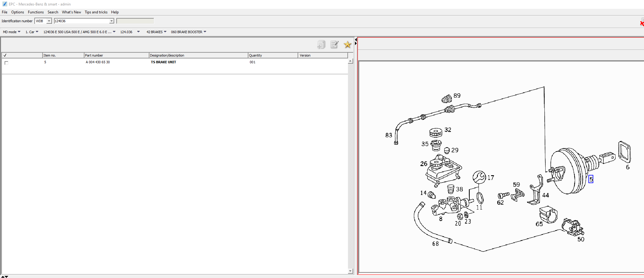Open the What's New menu
Screen dimensions: 644x278
[71, 12]
